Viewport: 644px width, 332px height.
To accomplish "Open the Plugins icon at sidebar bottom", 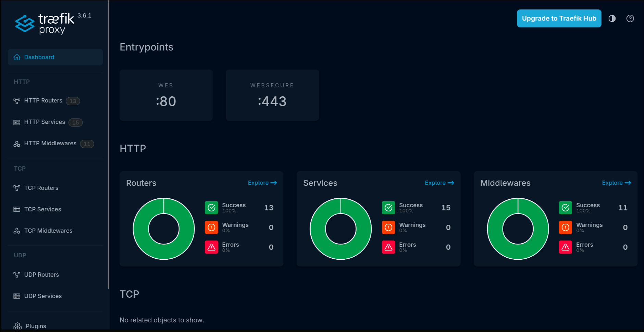I will click(17, 326).
